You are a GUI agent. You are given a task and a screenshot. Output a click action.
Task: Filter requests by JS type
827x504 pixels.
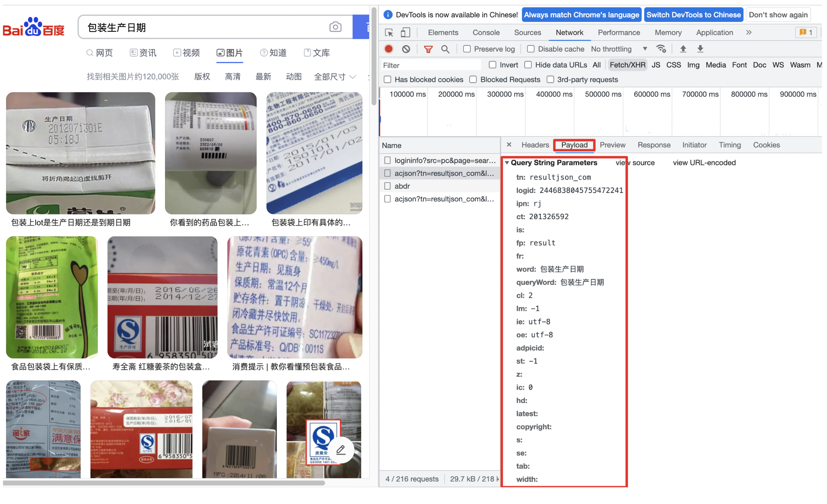coord(656,65)
